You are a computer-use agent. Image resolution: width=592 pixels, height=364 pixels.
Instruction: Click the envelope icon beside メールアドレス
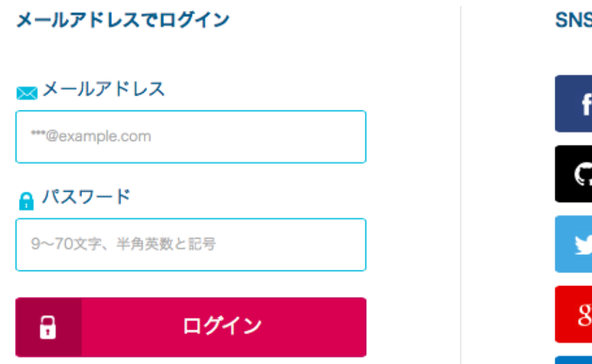click(x=27, y=93)
